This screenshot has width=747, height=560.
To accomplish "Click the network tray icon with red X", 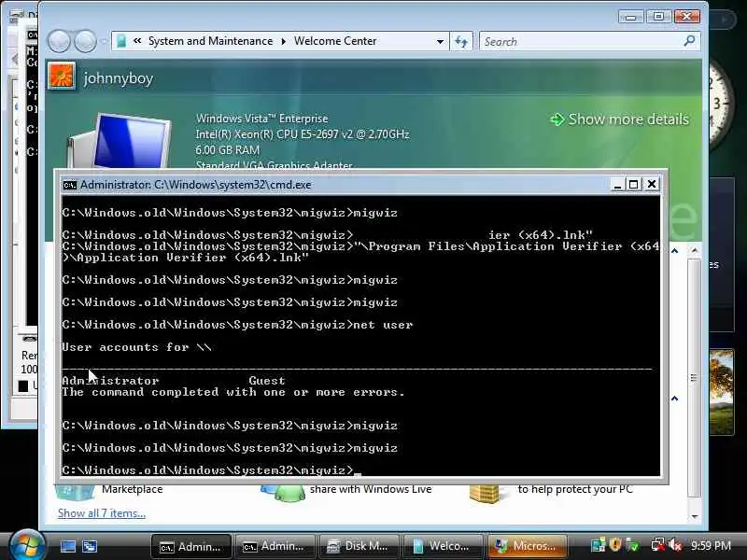I will [658, 545].
